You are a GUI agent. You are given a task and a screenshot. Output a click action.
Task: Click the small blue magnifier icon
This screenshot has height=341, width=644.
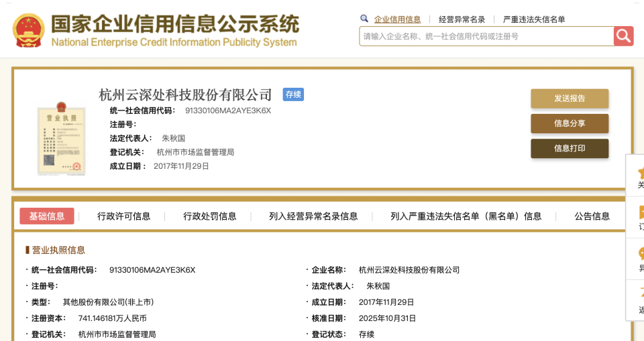coord(364,19)
